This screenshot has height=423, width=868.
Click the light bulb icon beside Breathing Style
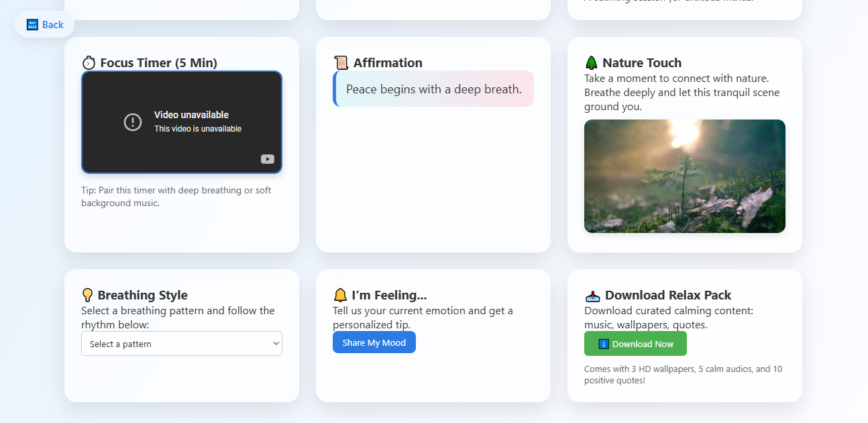[87, 295]
